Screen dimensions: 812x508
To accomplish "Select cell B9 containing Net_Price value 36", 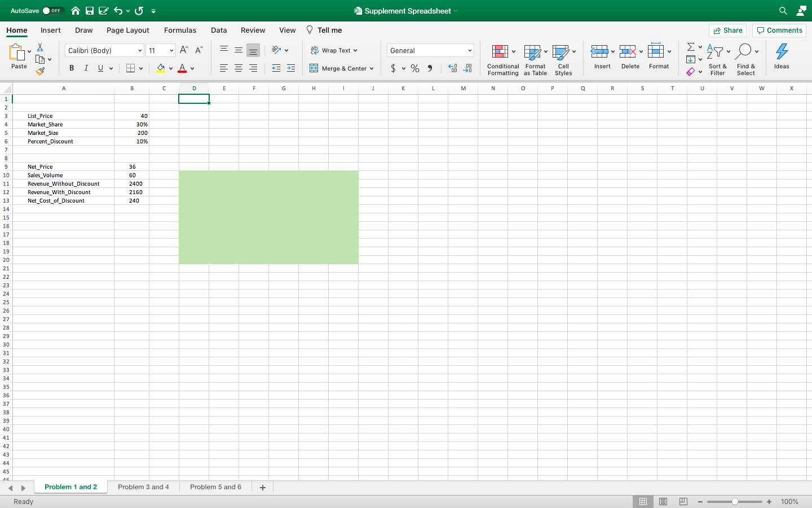I will tap(132, 167).
